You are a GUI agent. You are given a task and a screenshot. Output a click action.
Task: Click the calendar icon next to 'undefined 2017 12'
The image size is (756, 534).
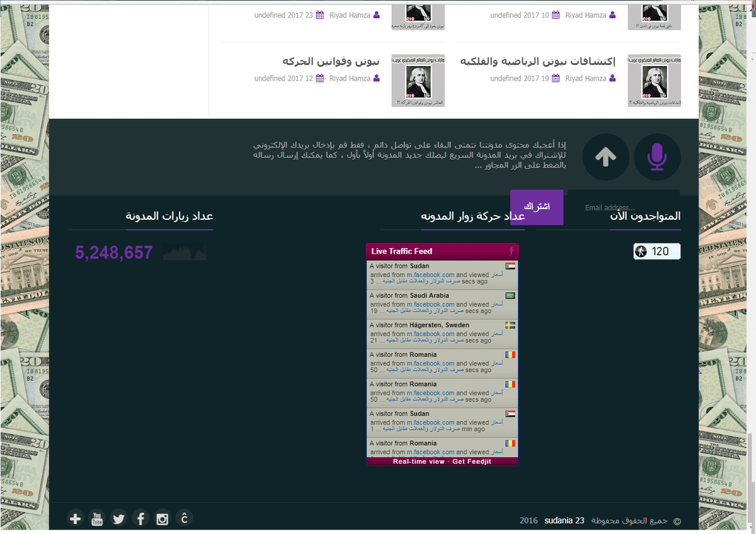click(320, 79)
